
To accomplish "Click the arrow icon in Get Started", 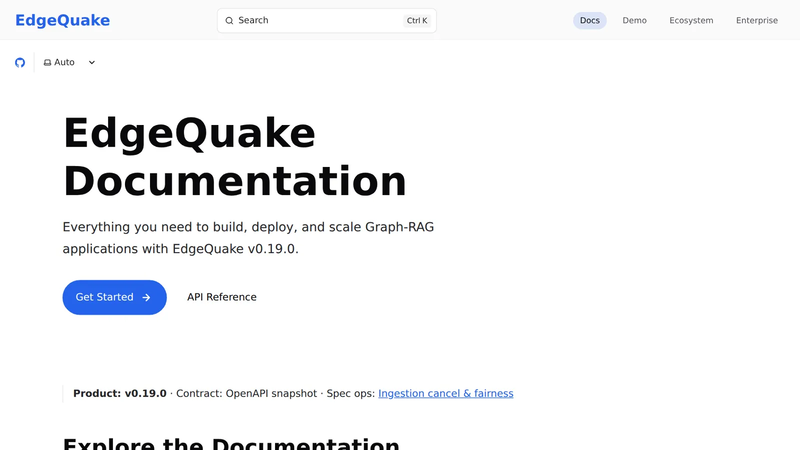I will coord(146,297).
